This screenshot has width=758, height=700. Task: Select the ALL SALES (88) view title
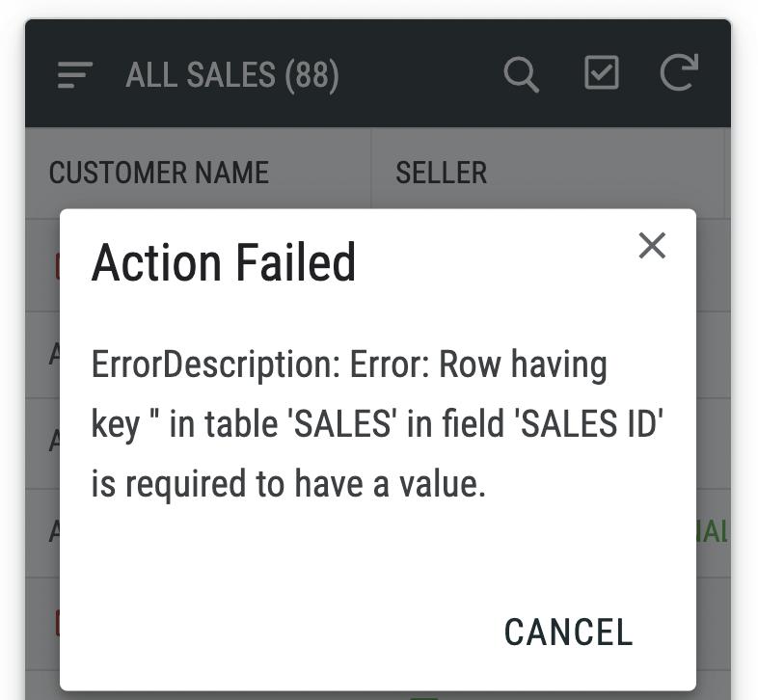click(232, 75)
